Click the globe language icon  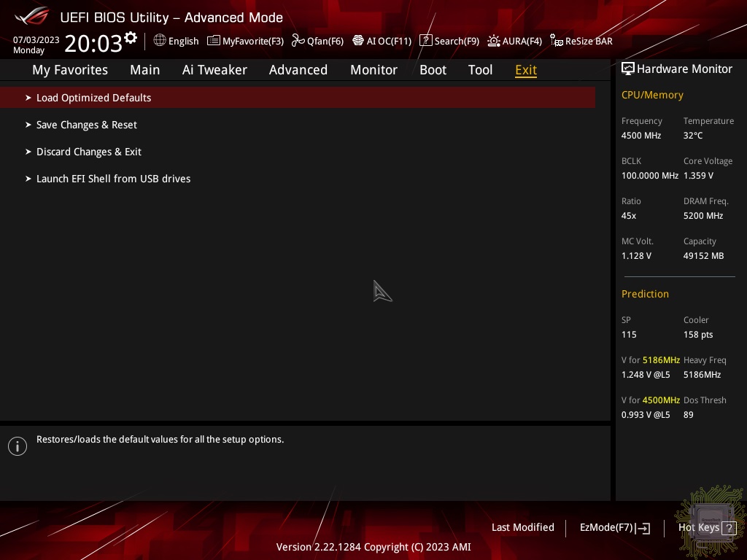160,41
